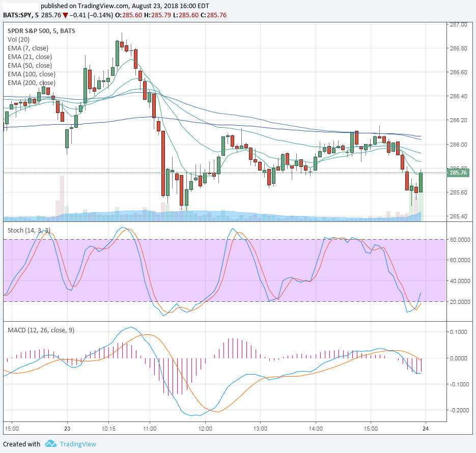Click the L:285.60 low value
Image resolution: width=476 pixels, height=453 pixels.
pyautogui.click(x=186, y=15)
